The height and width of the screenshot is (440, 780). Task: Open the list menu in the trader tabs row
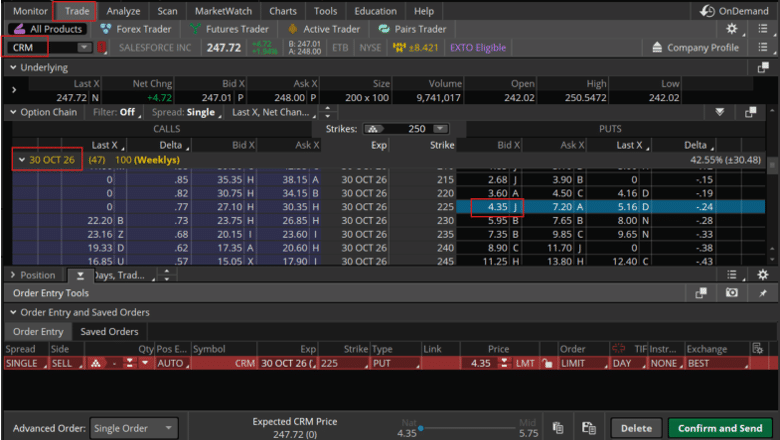pos(763,29)
